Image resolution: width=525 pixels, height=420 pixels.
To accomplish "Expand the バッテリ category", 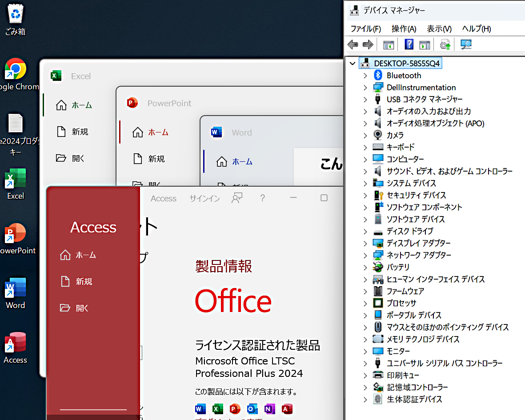I will 365,268.
